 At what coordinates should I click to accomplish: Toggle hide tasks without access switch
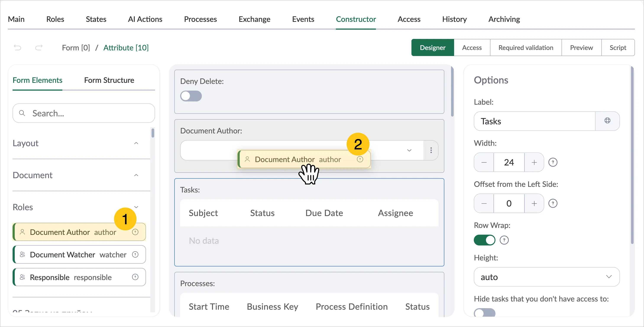click(x=484, y=313)
